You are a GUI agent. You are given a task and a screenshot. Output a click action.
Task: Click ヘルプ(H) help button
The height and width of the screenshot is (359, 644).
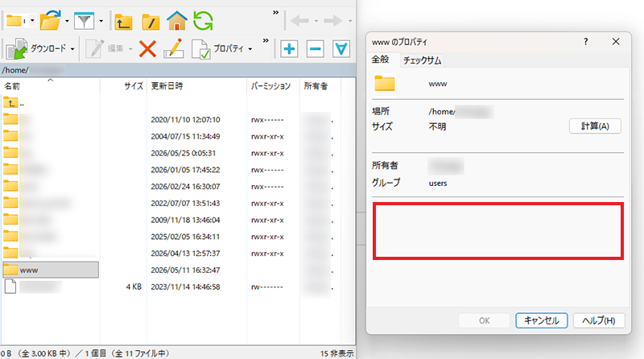[598, 320]
